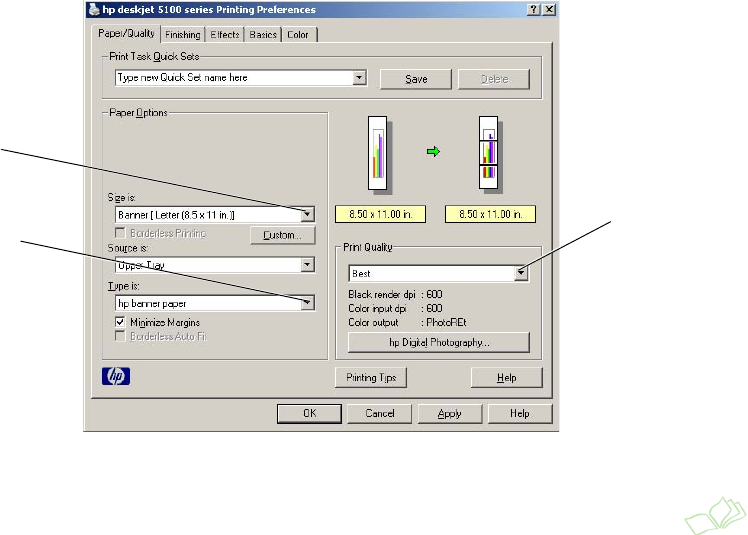Toggle the Borderless Printing checkbox

(x=120, y=232)
